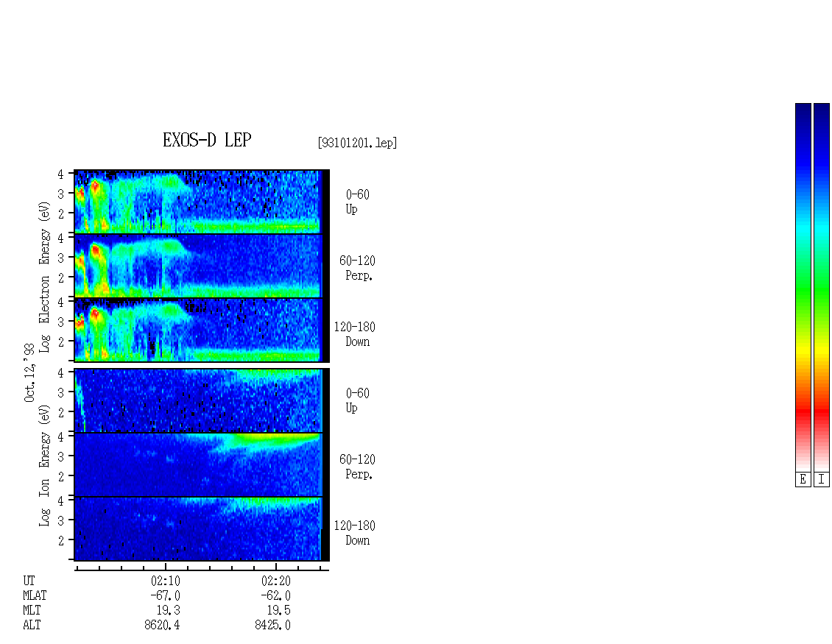
Task: Click the Log Electron Energy (eV) axis label
Action: [x=44, y=277]
